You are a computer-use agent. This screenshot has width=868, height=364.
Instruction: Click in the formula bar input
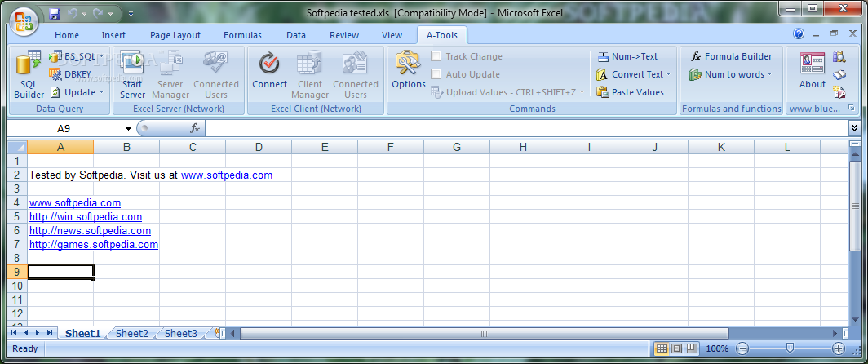[526, 128]
